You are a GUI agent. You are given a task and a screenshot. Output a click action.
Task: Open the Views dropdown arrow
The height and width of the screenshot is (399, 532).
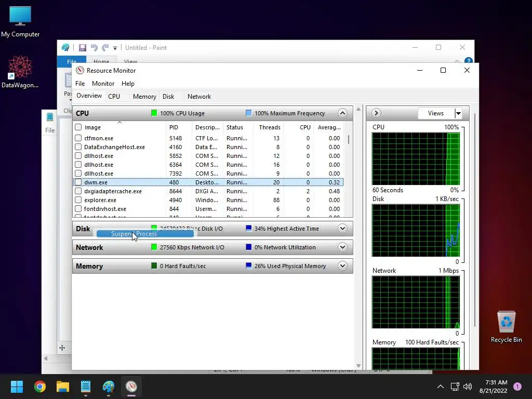[x=458, y=113]
